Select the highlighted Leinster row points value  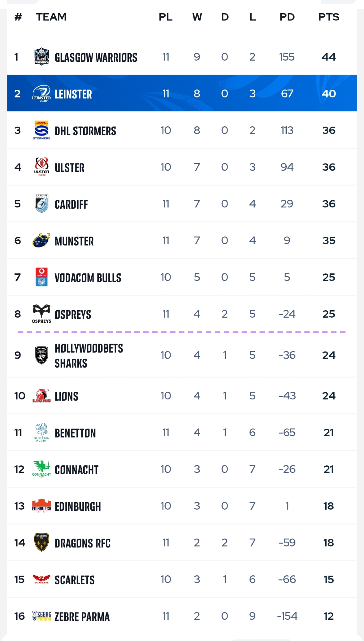tap(329, 94)
